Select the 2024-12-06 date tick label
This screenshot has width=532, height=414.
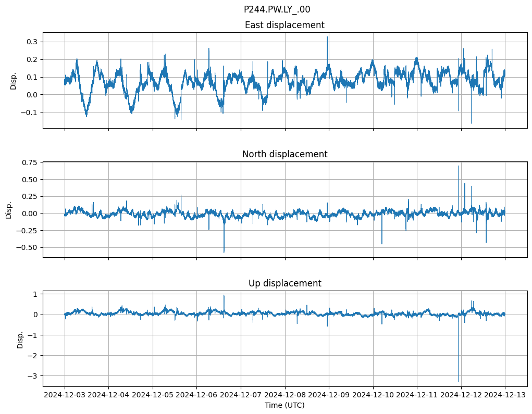pyautogui.click(x=196, y=395)
